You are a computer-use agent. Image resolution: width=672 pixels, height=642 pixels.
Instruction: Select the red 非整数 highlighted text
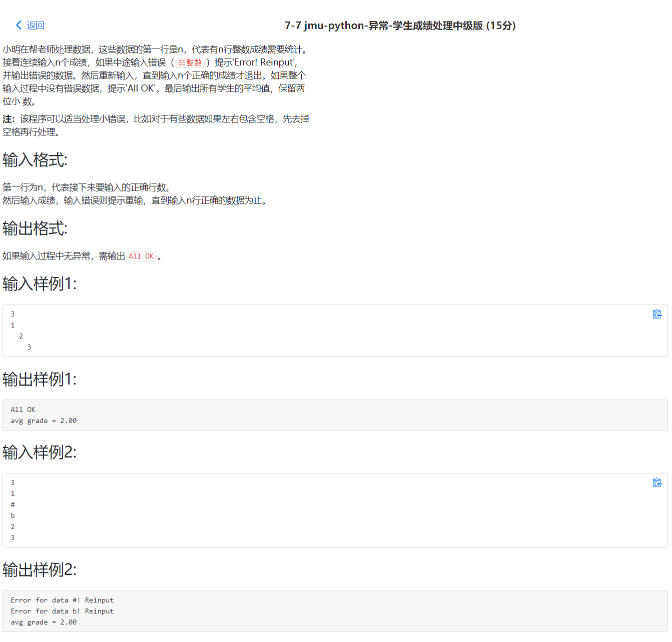pyautogui.click(x=190, y=62)
